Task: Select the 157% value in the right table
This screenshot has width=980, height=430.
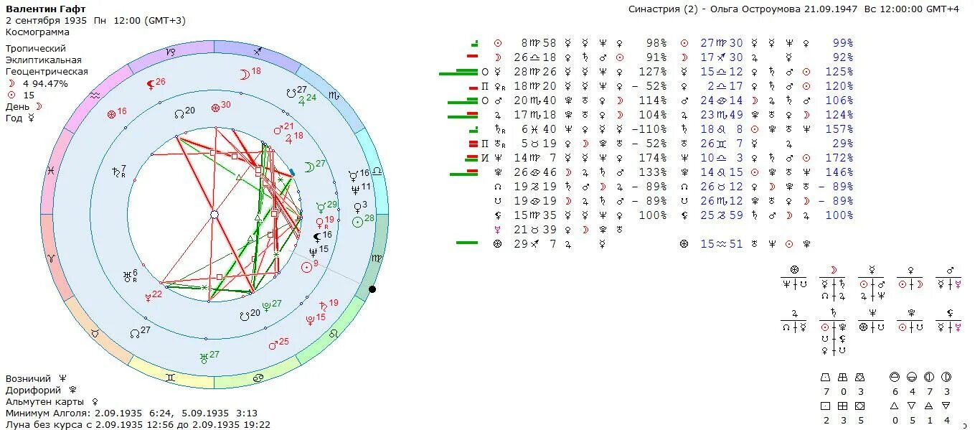Action: 839,129
